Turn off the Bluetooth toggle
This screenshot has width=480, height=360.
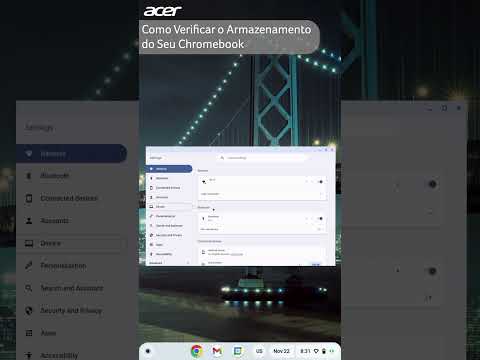[320, 219]
